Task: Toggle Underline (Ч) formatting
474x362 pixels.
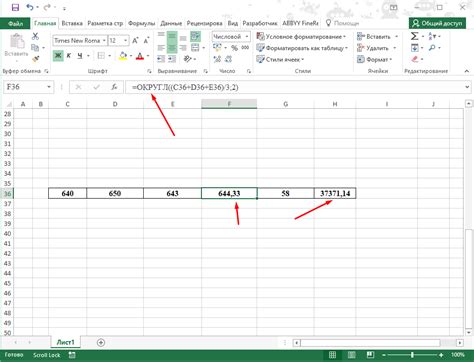Action: [80, 56]
